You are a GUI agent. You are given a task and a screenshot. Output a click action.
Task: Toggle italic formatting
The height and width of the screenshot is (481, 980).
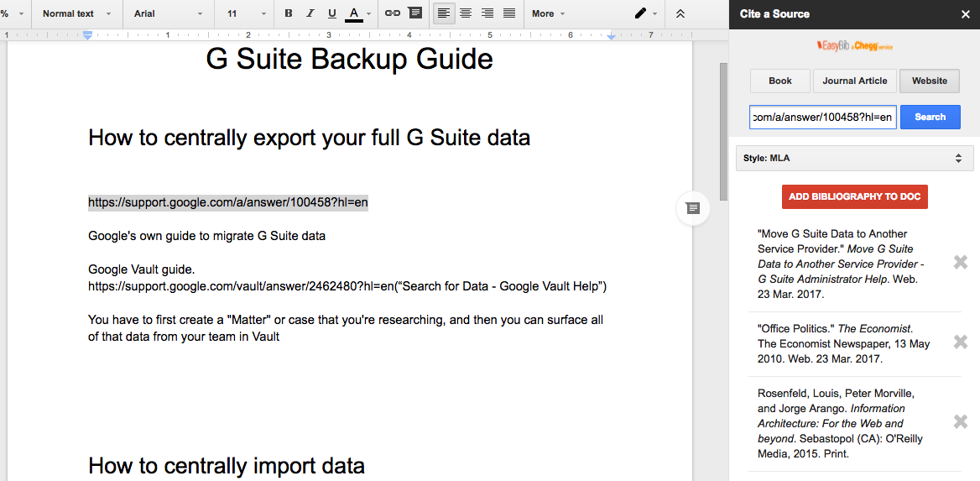click(x=310, y=13)
